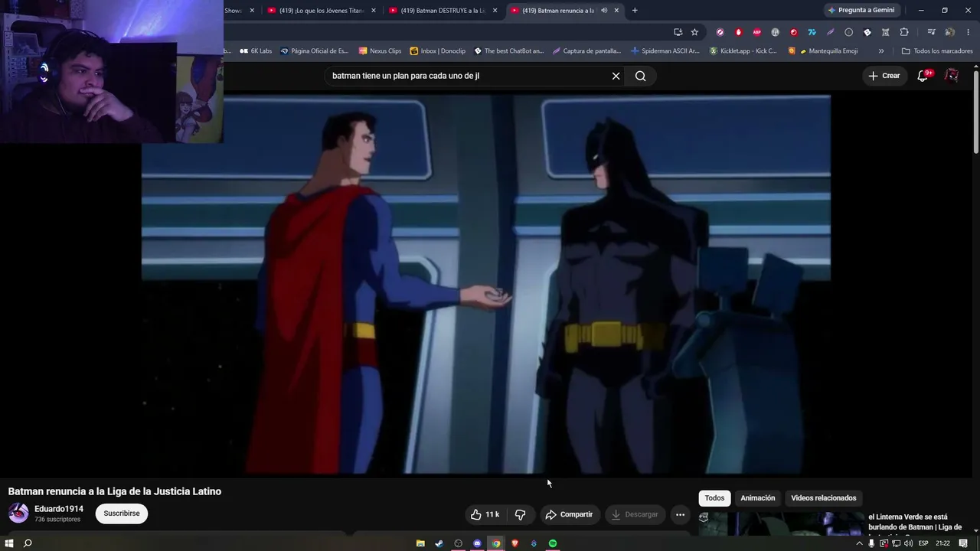The height and width of the screenshot is (551, 980).
Task: Open YouTube notifications bell
Action: (923, 76)
